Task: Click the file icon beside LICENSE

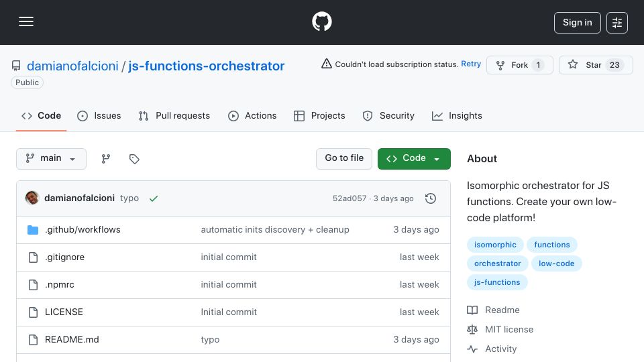Action: (34, 312)
